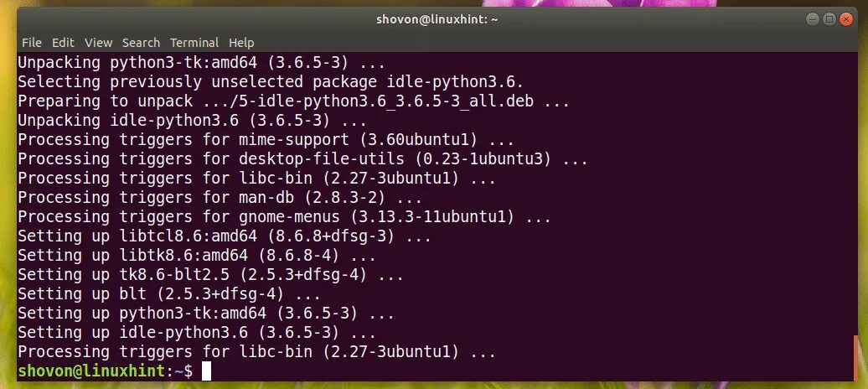The height and width of the screenshot is (389, 868).
Task: Click the shovon@linuxhint title bar text
Action: [437, 19]
